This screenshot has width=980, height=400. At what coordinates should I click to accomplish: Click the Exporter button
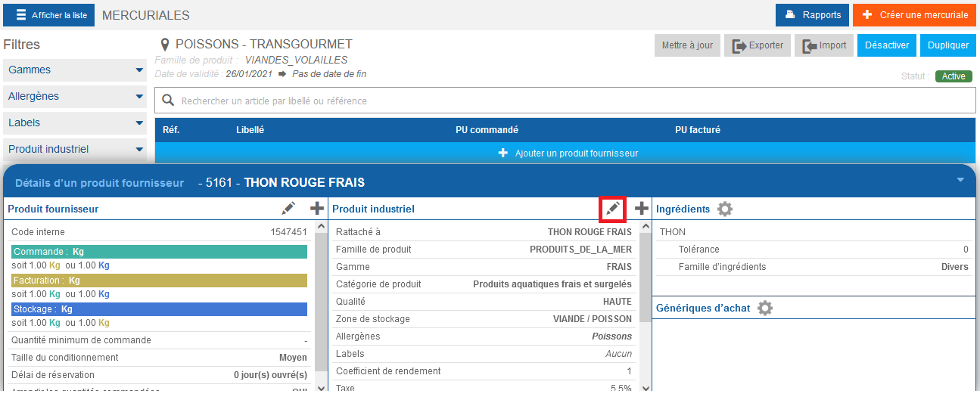click(758, 45)
